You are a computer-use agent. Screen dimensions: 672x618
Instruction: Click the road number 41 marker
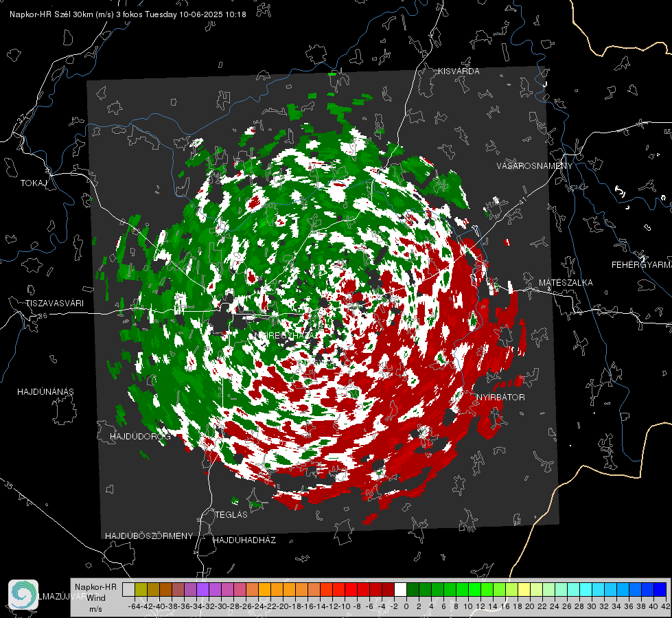[x=522, y=201]
